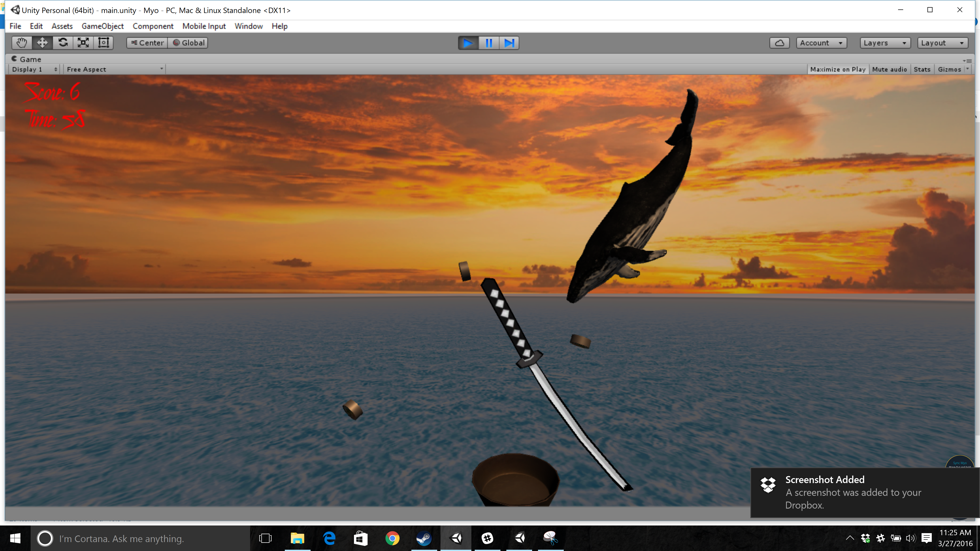The image size is (980, 551).
Task: Click Dropbox Screenshot Added notification
Action: tap(864, 492)
